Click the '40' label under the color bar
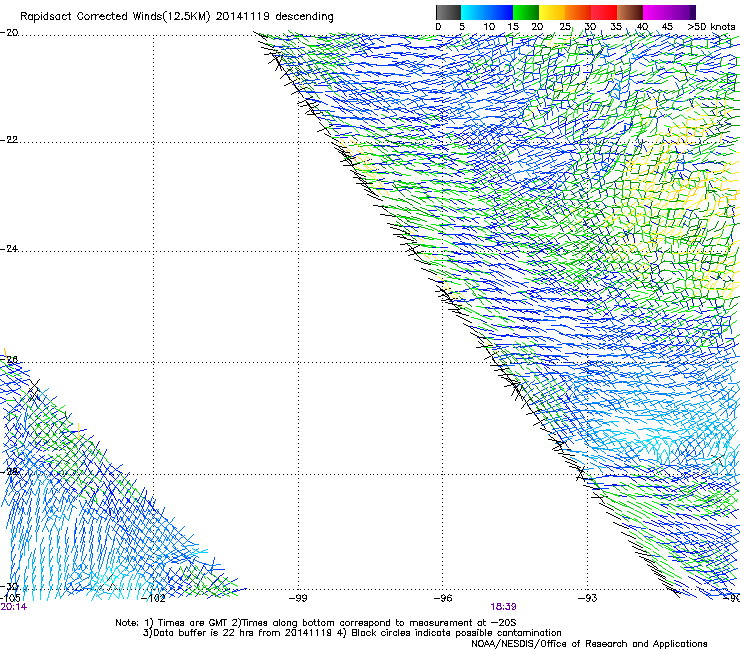Screen dimensions: 740x650 (642, 27)
